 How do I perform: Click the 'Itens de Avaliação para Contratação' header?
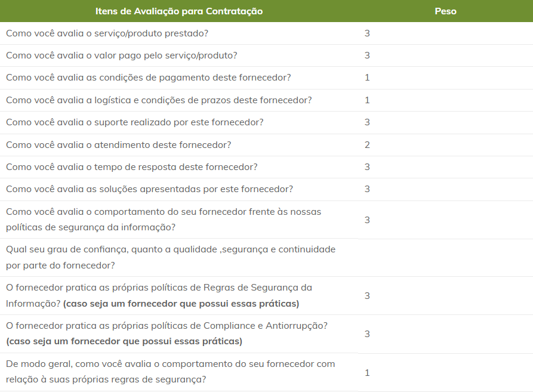coord(178,11)
